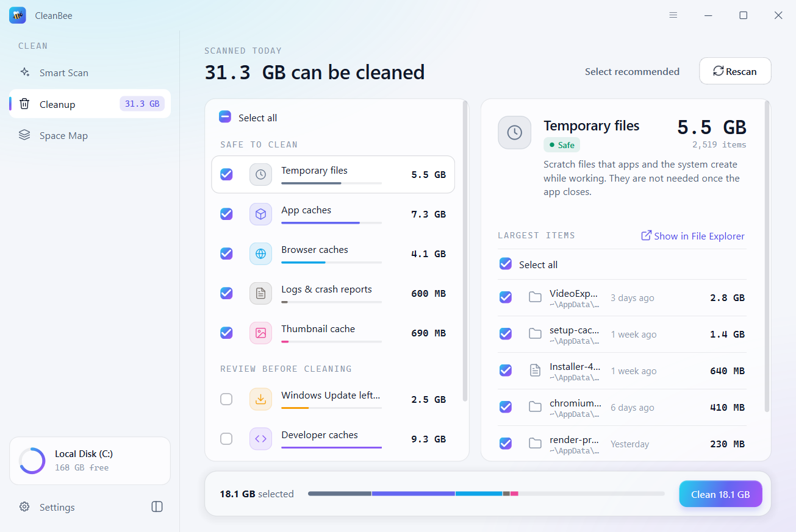Screen dimensions: 796x532
Task: Check the Windows Update leftovers checkbox
Action: click(x=226, y=399)
